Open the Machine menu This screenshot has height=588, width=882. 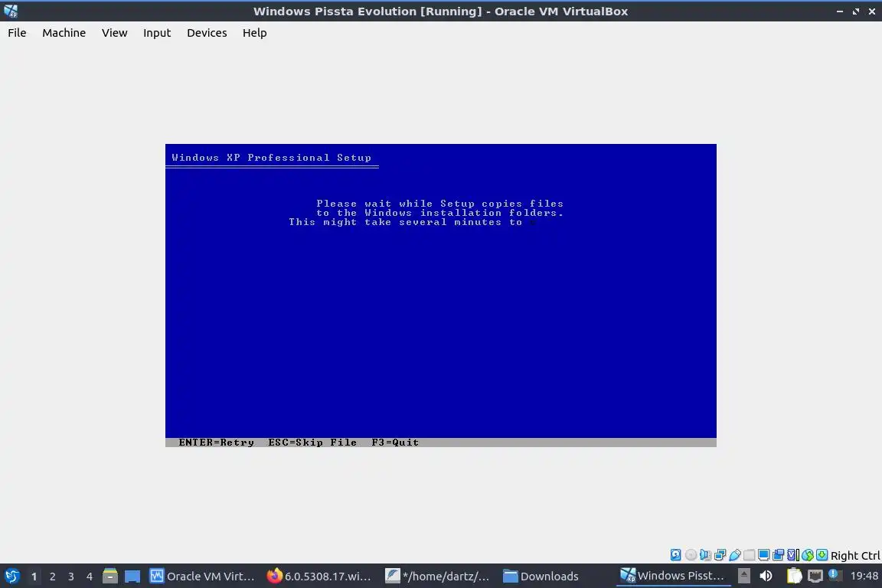(x=64, y=33)
